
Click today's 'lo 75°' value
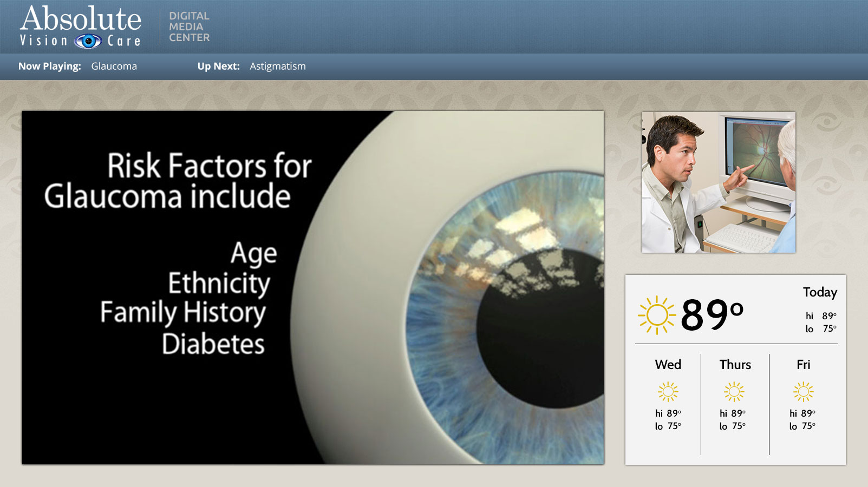(x=821, y=328)
